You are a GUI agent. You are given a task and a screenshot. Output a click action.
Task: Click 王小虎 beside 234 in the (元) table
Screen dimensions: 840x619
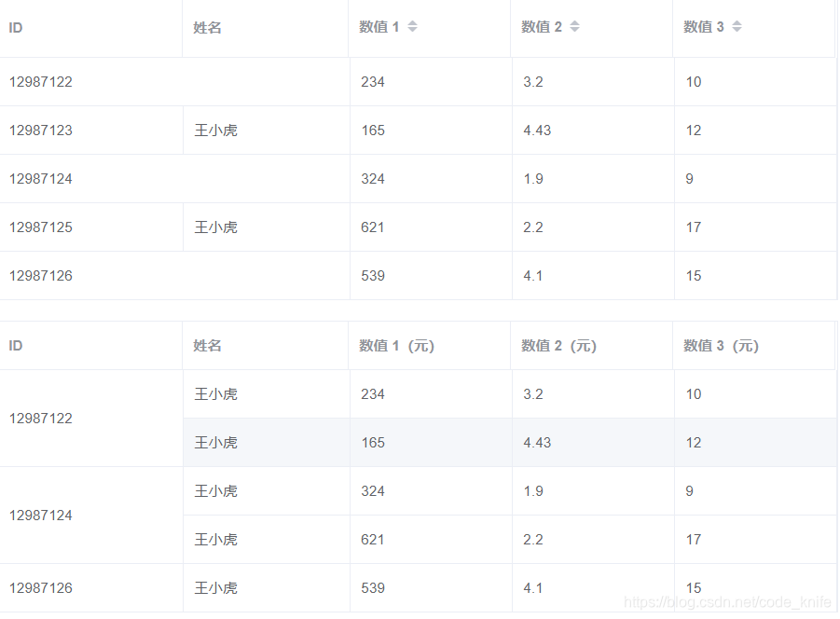tap(216, 394)
